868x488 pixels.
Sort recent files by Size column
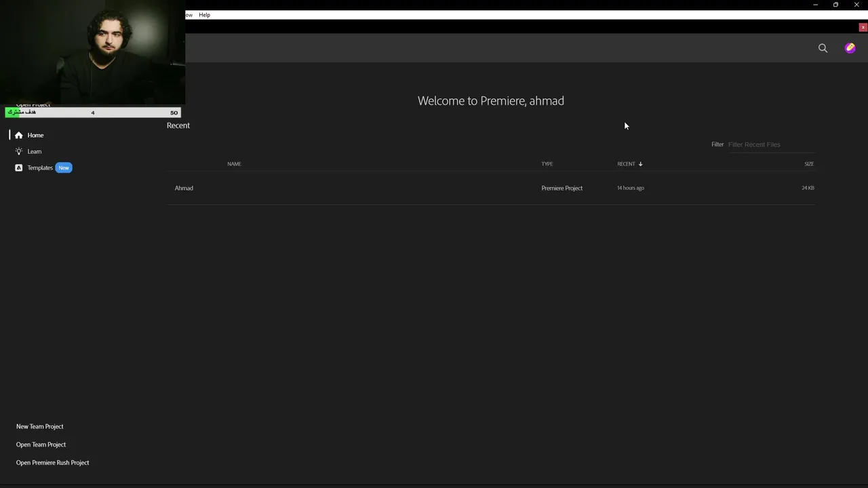coord(809,163)
